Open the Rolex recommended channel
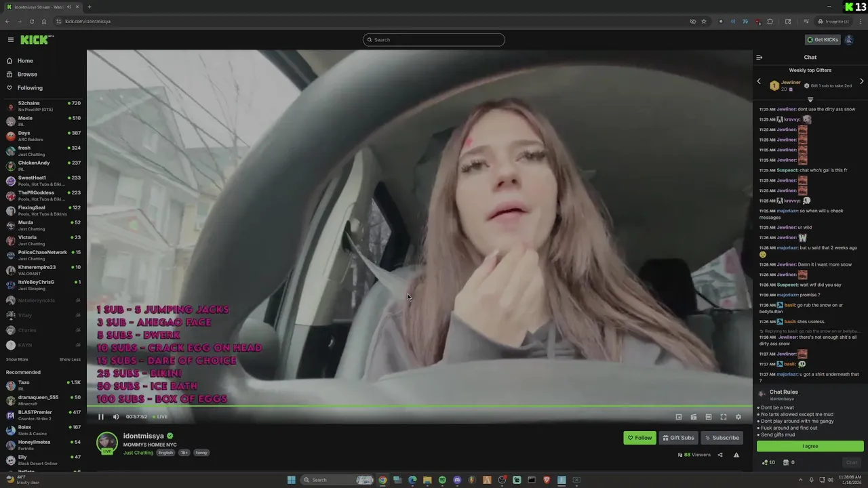 (x=43, y=430)
